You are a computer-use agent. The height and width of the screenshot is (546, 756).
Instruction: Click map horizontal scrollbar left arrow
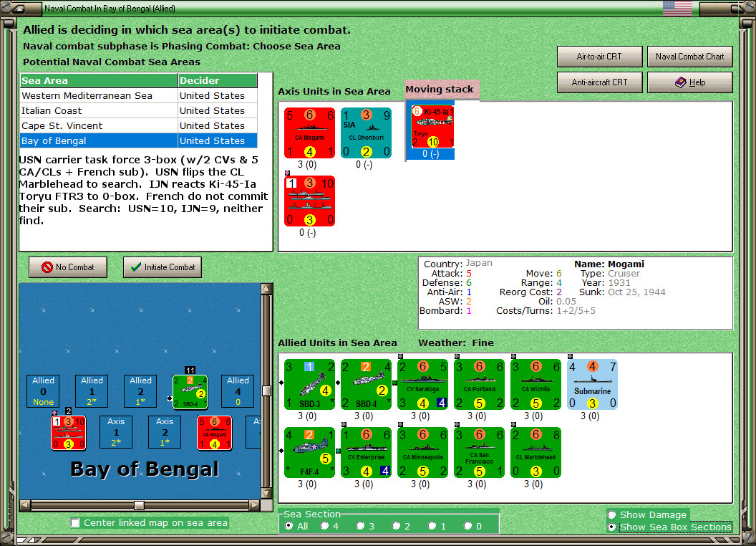[25, 505]
